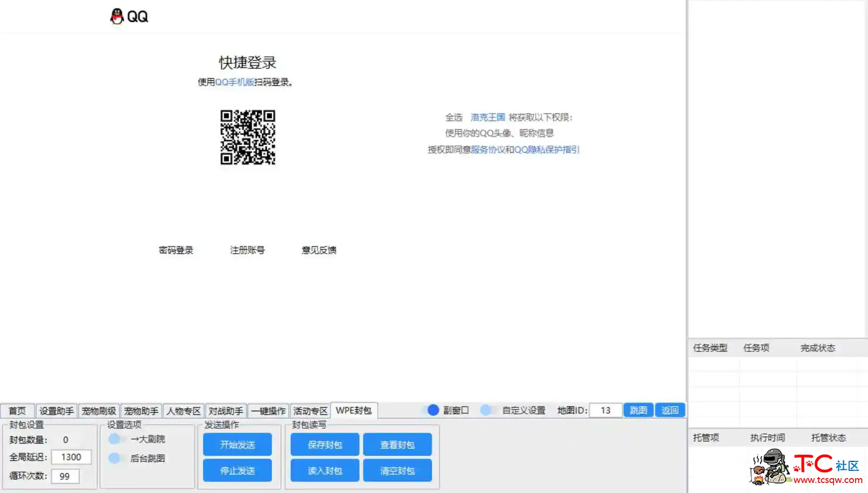Click the 查看封包 button
This screenshot has height=493, width=868.
[x=397, y=445]
